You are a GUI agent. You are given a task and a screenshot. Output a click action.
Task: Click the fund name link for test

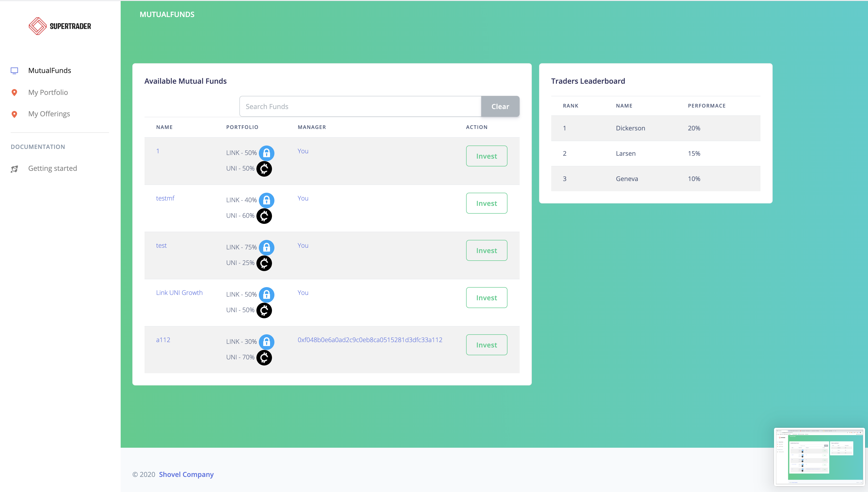(161, 245)
